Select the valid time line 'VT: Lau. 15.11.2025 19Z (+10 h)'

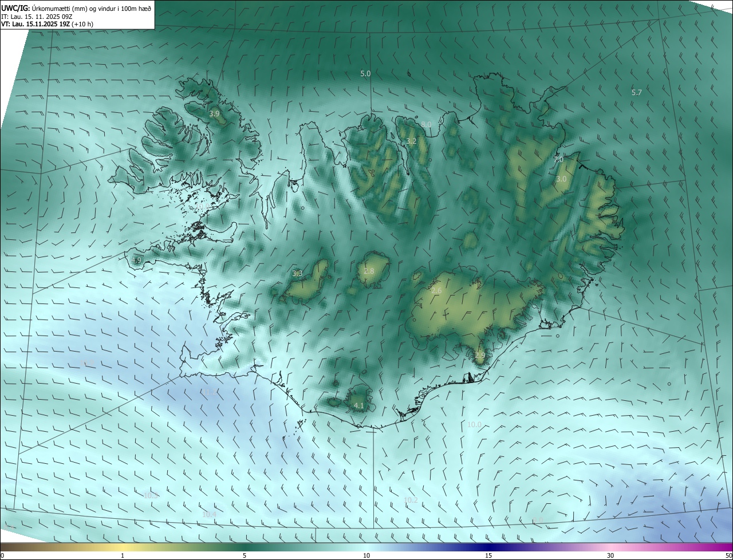pyautogui.click(x=47, y=24)
